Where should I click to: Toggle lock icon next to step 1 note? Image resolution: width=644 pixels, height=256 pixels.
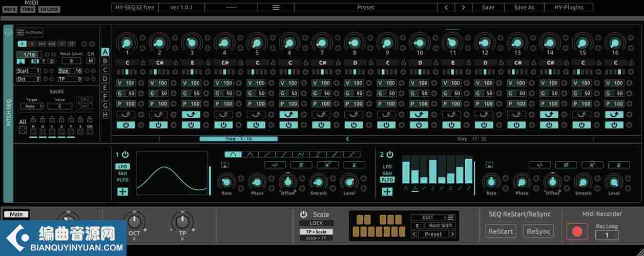tap(142, 62)
